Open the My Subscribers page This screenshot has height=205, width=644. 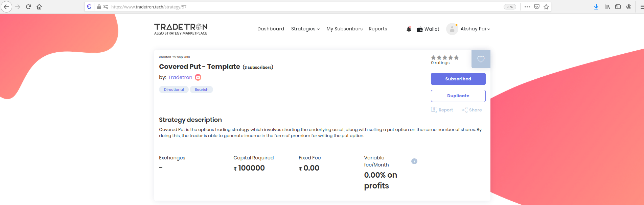point(344,29)
